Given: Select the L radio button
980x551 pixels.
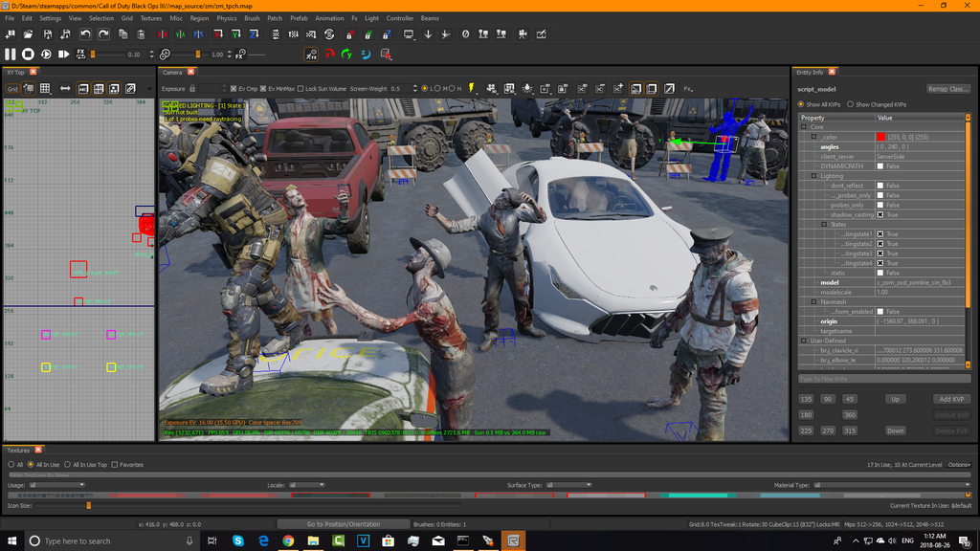Looking at the screenshot, I should click(425, 89).
